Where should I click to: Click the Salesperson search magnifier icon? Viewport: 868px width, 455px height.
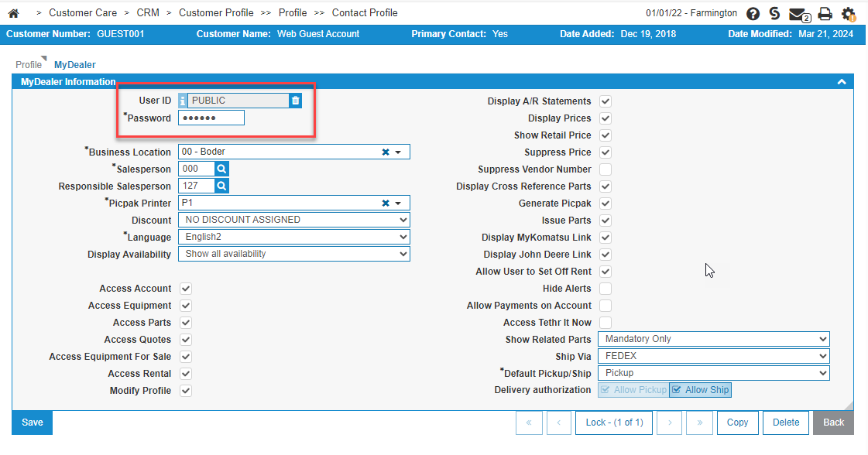pos(221,169)
